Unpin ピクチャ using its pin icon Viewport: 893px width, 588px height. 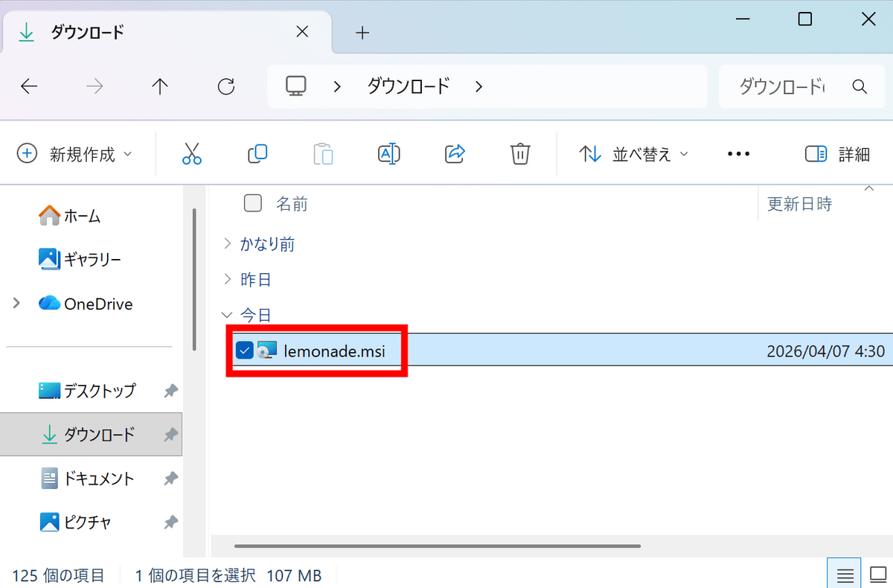coord(170,522)
